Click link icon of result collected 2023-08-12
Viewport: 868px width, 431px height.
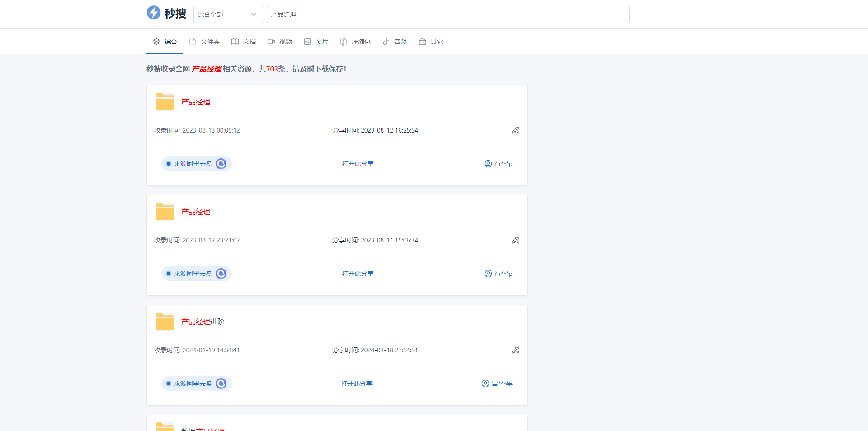point(515,240)
